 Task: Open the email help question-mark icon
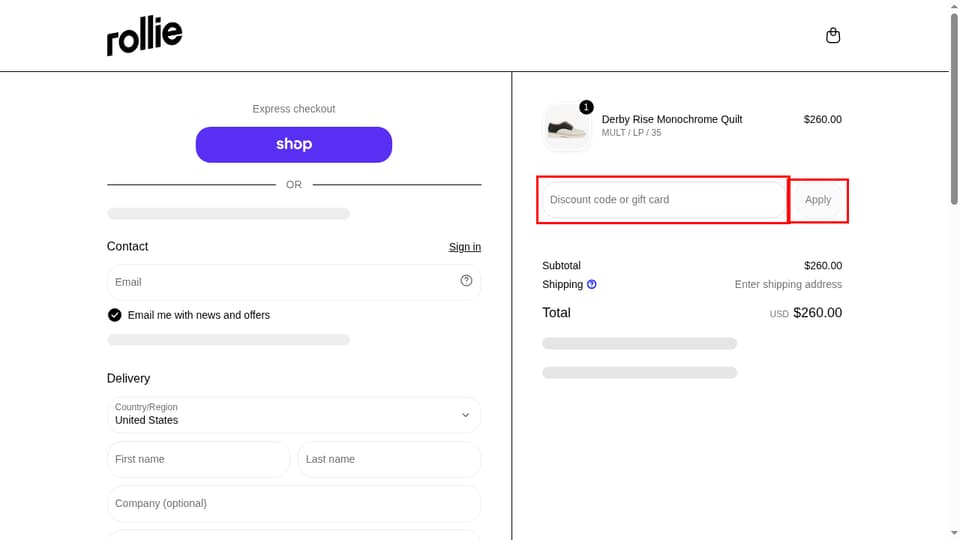(x=466, y=280)
